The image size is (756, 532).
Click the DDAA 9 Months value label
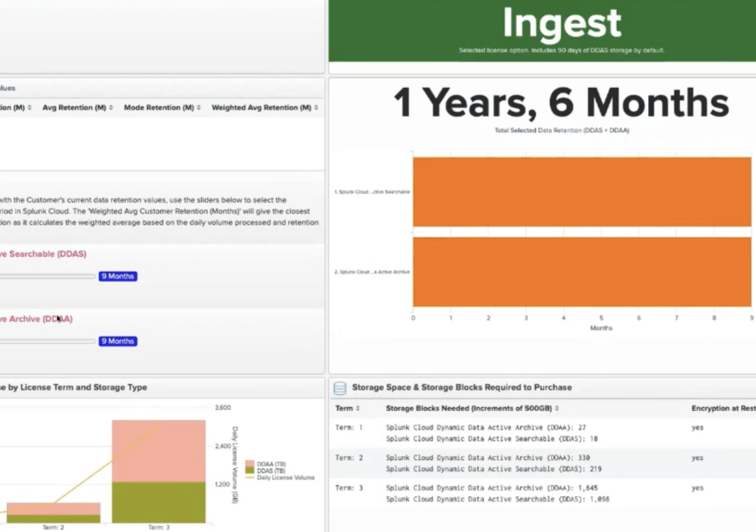pos(118,341)
